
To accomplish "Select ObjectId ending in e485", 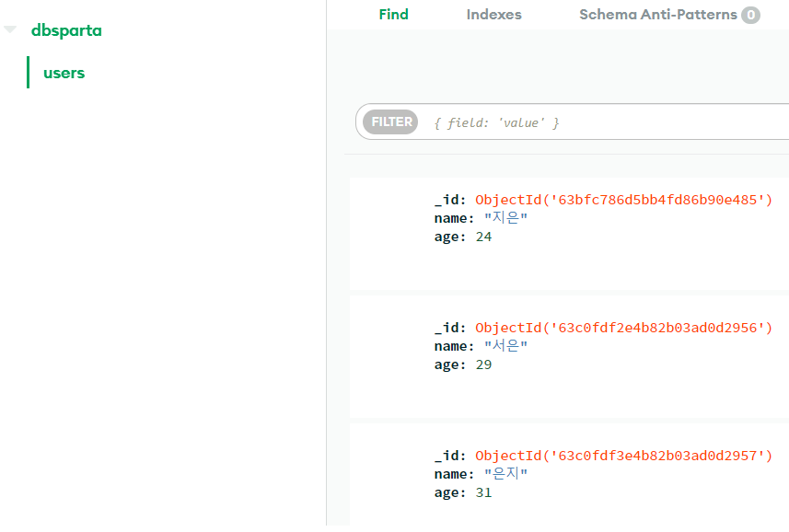I will [x=623, y=200].
